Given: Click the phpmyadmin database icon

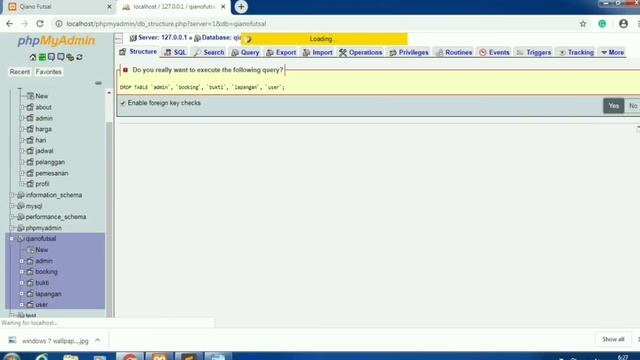Looking at the screenshot, I should (x=20, y=228).
